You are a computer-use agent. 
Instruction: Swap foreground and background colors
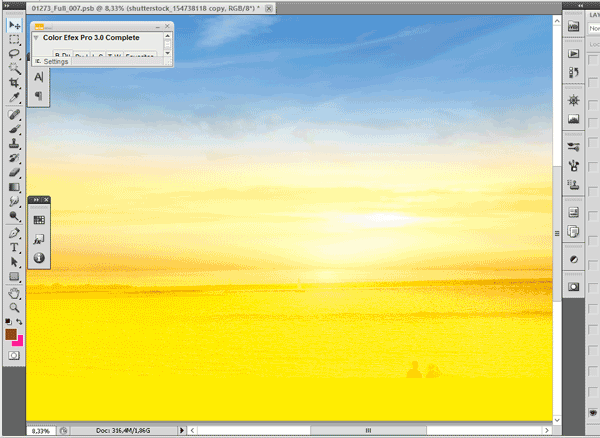pyautogui.click(x=19, y=321)
